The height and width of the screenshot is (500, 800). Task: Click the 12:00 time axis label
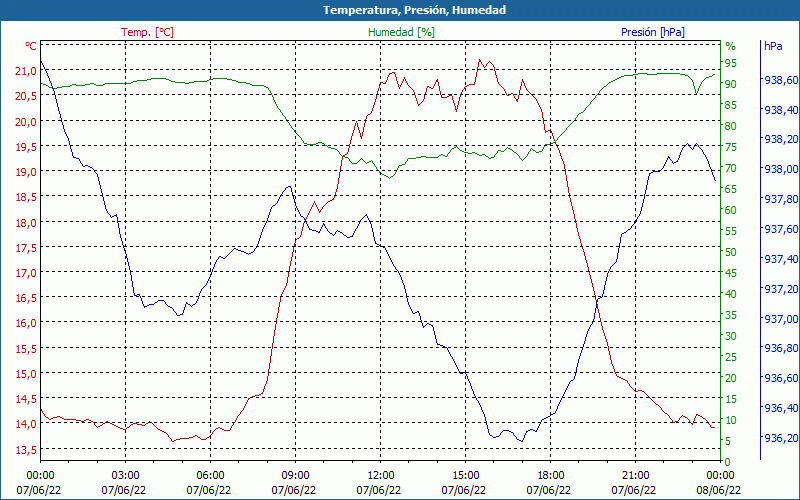(x=380, y=475)
